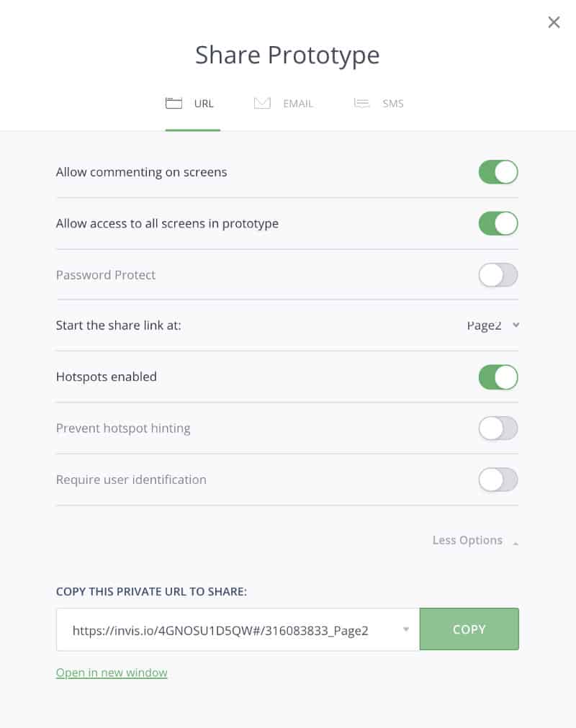Disable commenting on screens
Image resolution: width=576 pixels, height=728 pixels.
[x=498, y=172]
